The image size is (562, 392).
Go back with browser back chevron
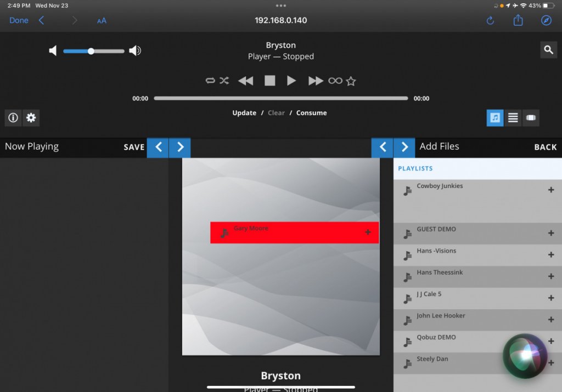41,20
